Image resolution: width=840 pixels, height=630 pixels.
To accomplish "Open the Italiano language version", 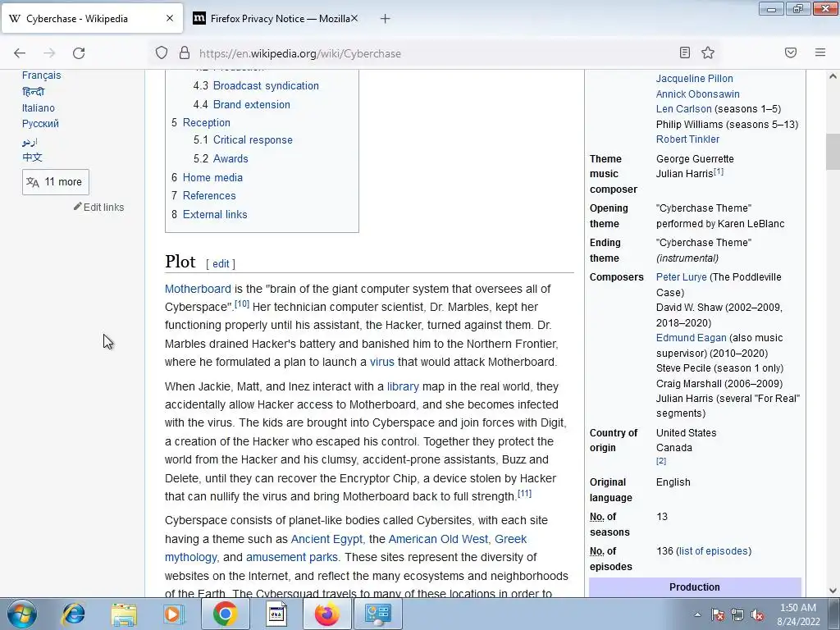I will pos(38,108).
